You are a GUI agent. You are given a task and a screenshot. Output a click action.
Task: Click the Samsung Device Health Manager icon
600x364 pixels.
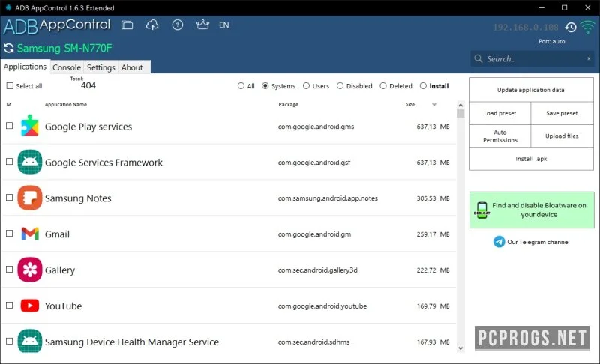click(30, 341)
